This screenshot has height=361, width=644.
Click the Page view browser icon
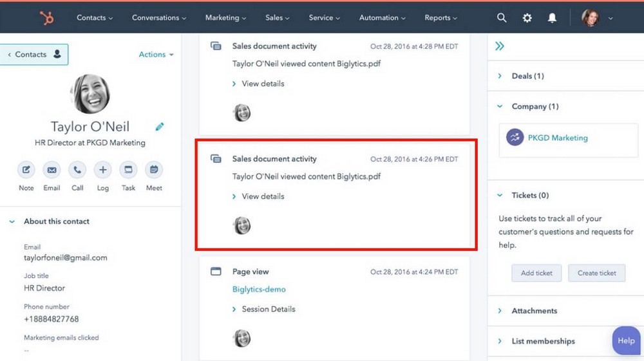(216, 271)
